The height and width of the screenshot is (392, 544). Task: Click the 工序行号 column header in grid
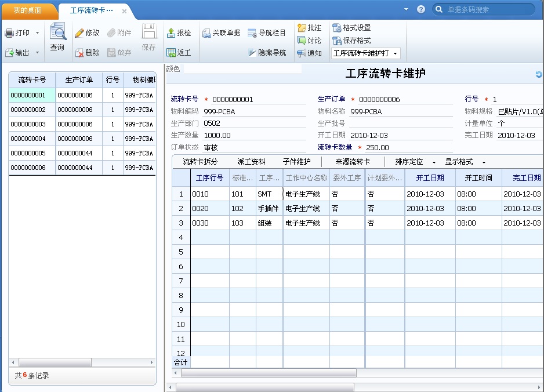click(210, 178)
